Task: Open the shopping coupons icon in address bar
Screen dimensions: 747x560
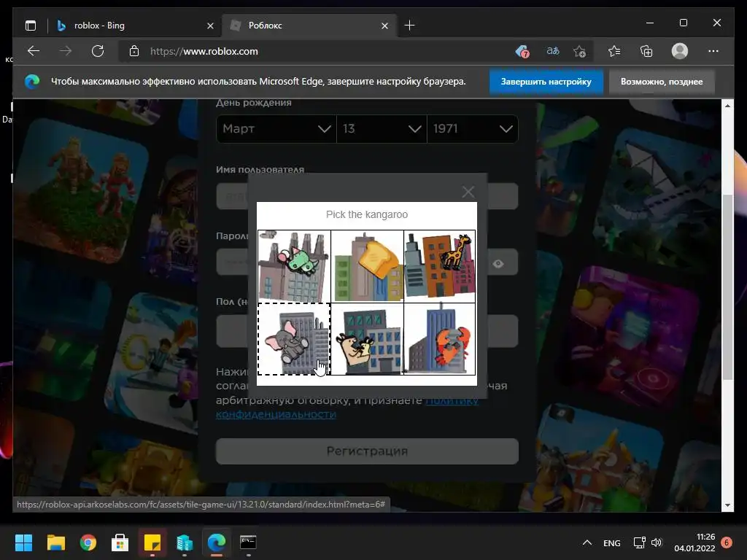Action: coord(522,51)
